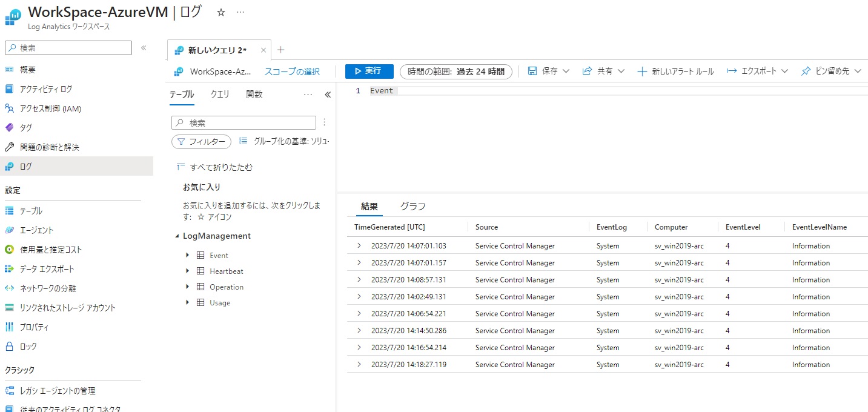The width and height of the screenshot is (868, 412).
Task: Create 新しいアラート ルール
Action: click(x=675, y=71)
